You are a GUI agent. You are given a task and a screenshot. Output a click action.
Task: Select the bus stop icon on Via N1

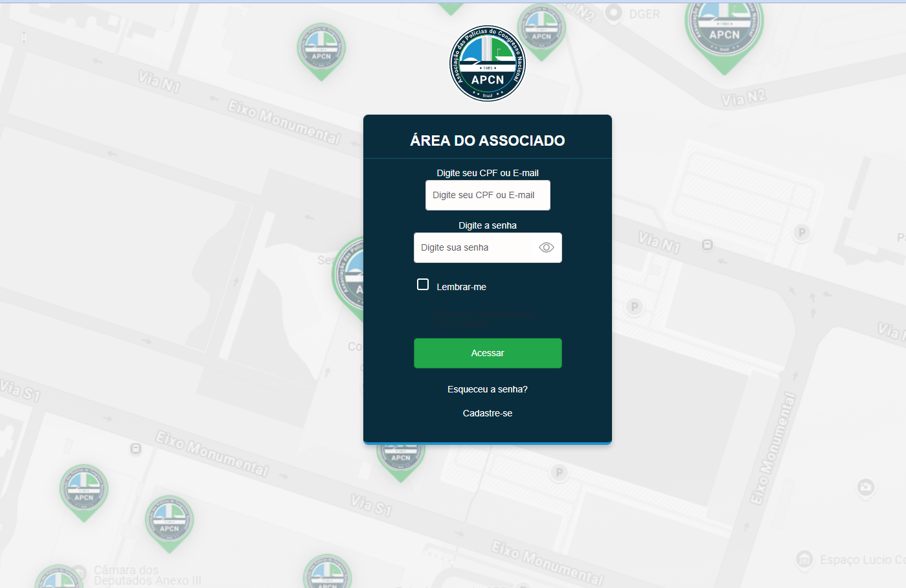[707, 245]
